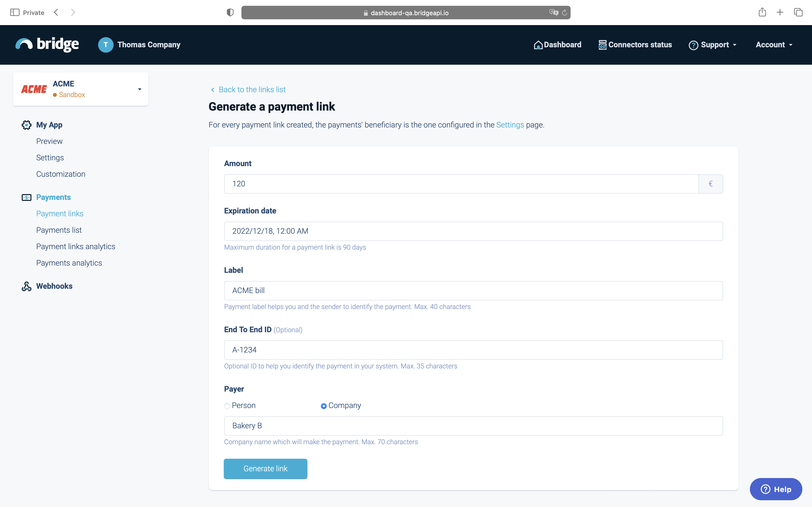Click the browser reload icon

[564, 13]
